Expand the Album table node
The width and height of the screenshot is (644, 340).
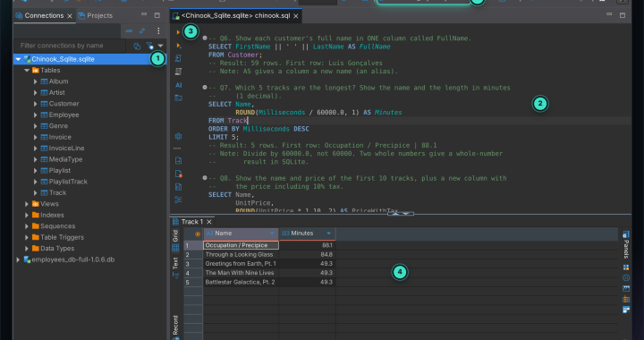pos(35,81)
